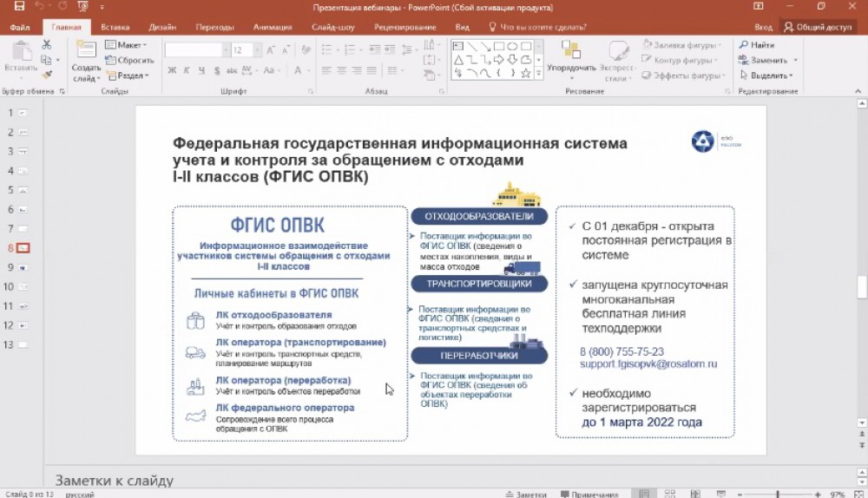Toggle italic К formatting
The image size is (868, 498).
tap(187, 70)
